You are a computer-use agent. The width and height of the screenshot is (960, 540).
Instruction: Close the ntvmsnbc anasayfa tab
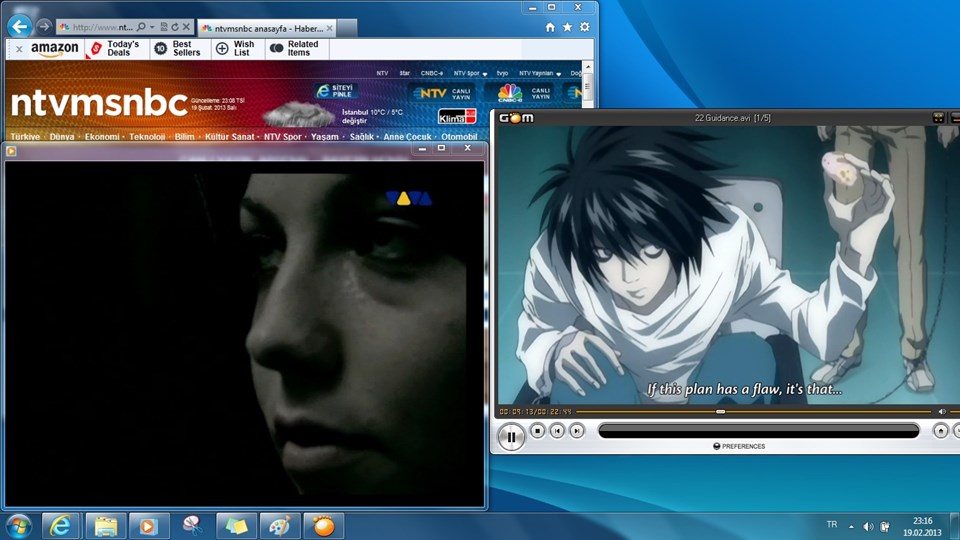point(329,28)
